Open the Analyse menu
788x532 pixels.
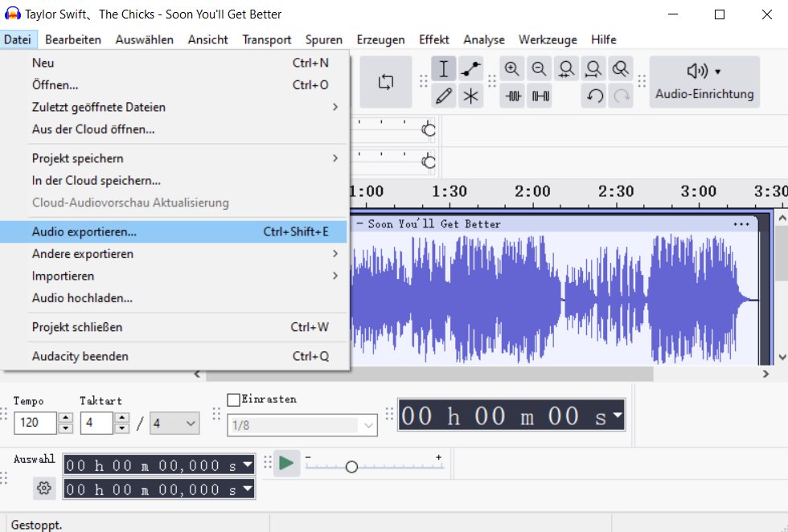(x=483, y=39)
